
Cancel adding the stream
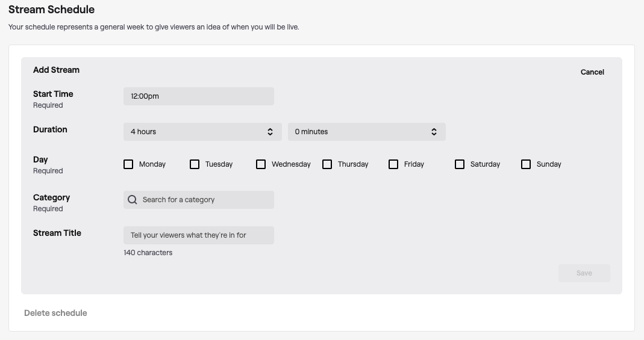592,72
